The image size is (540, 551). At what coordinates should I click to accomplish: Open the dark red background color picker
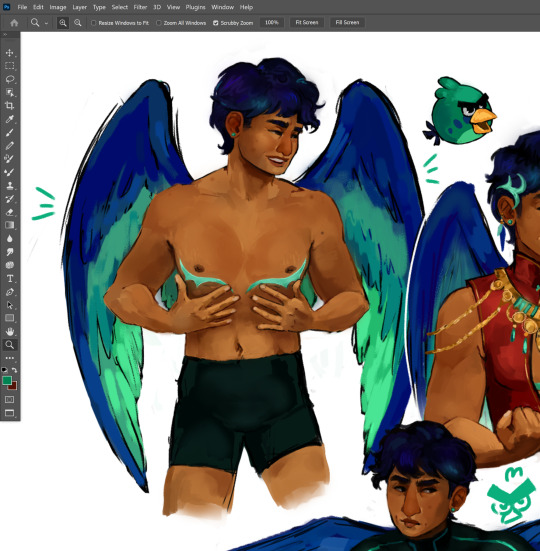pyautogui.click(x=14, y=387)
